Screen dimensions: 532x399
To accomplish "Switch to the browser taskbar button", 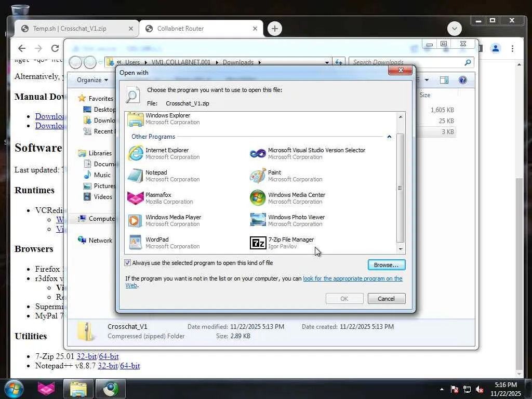I will 111,389.
